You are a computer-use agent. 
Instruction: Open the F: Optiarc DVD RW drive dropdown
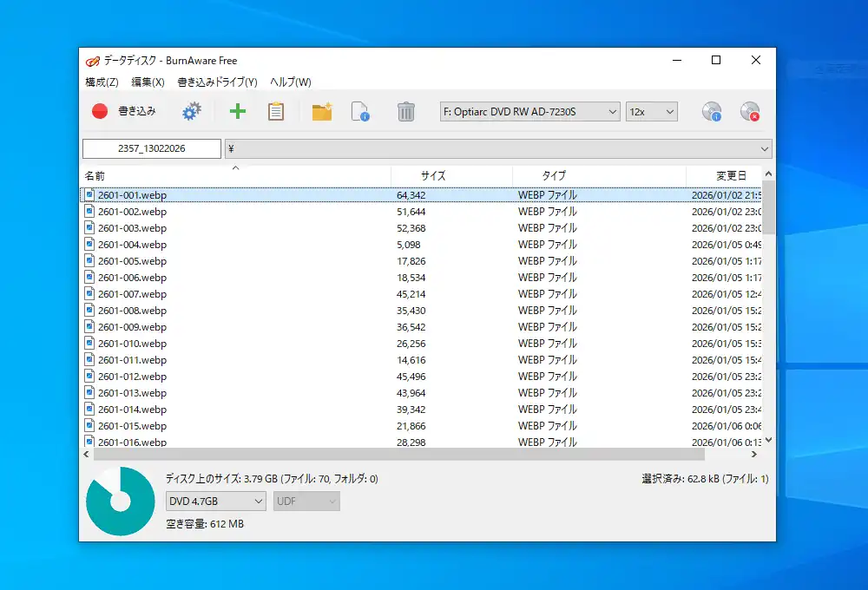click(529, 111)
